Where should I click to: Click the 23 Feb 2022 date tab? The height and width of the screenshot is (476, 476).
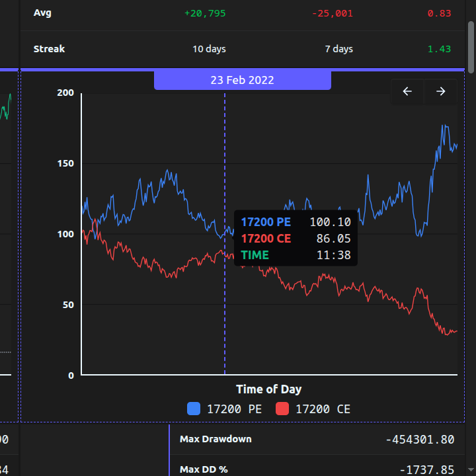[242, 80]
